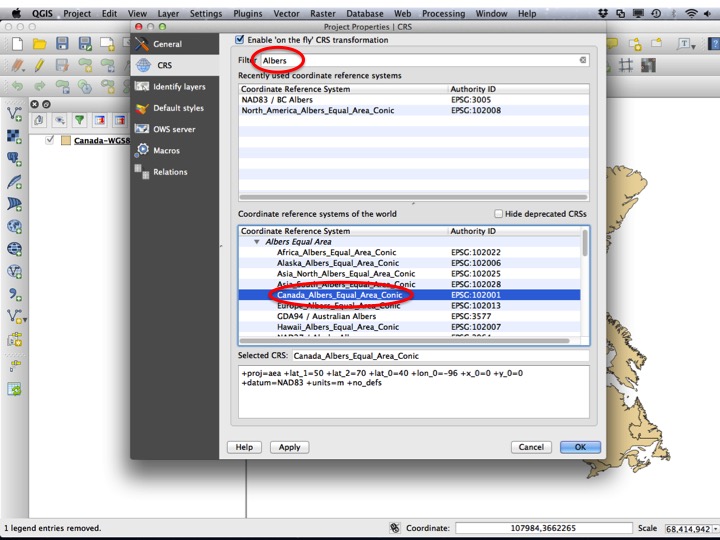Viewport: 720px width, 540px height.
Task: Click the redo arrow icon
Action: 40,86
